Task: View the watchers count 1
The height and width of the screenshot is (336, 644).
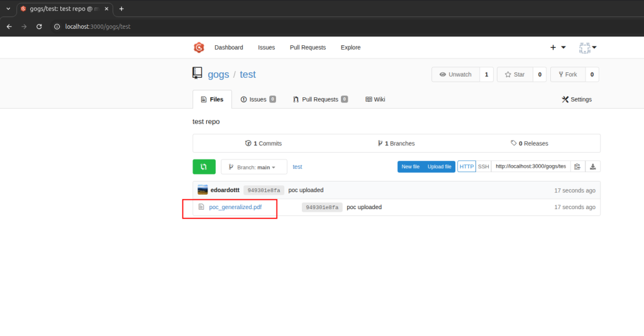Action: point(486,75)
